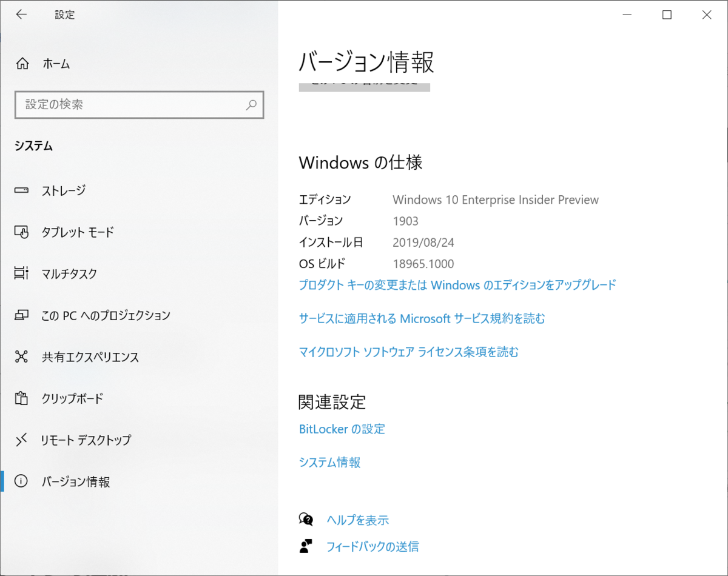
Task: Click the エディション label
Action: click(x=325, y=199)
